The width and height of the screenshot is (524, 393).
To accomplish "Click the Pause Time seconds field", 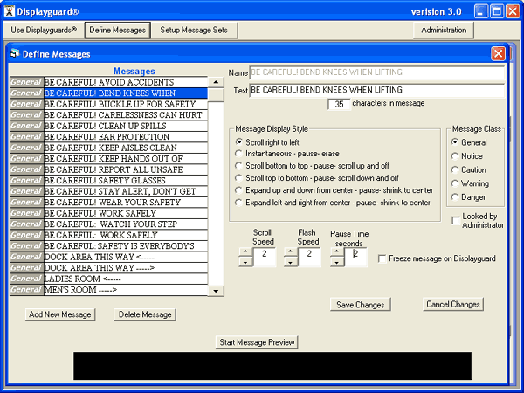I will click(x=356, y=257).
